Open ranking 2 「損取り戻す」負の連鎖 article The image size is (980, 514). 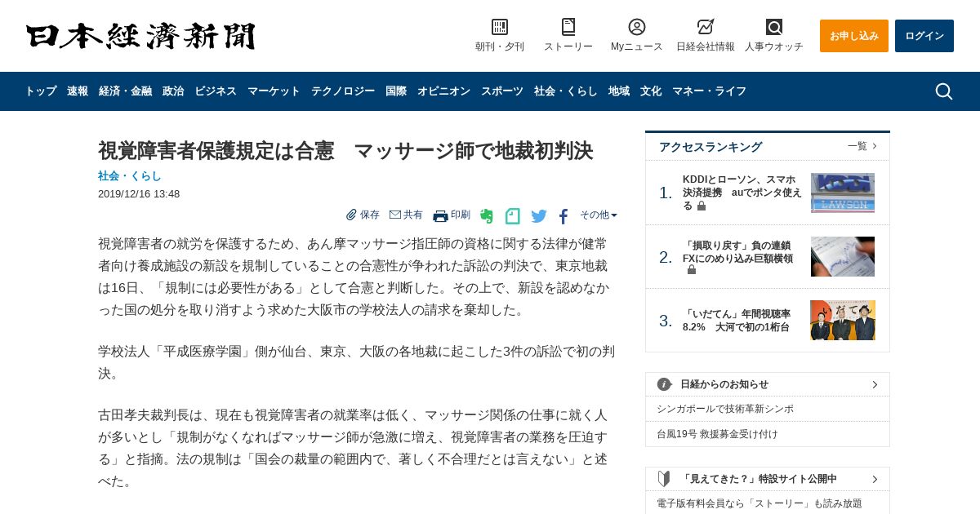point(737,251)
